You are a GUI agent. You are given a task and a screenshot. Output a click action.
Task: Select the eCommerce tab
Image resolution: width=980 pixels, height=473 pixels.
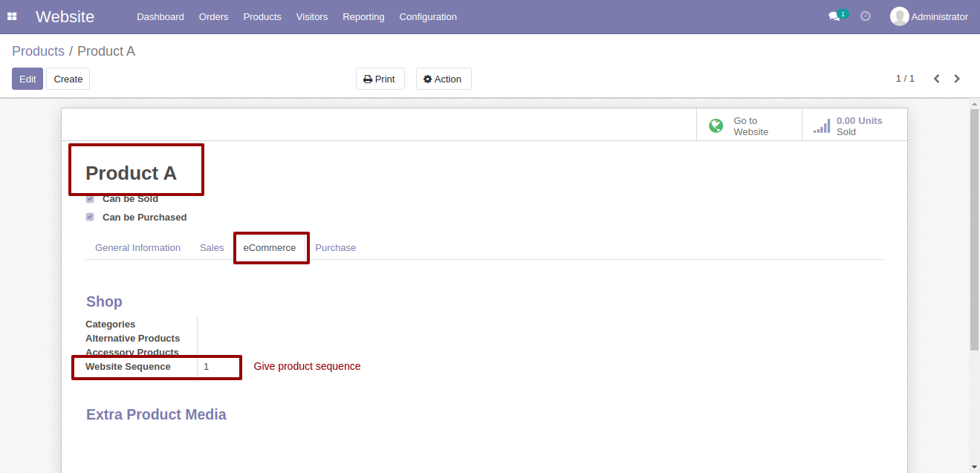point(270,248)
